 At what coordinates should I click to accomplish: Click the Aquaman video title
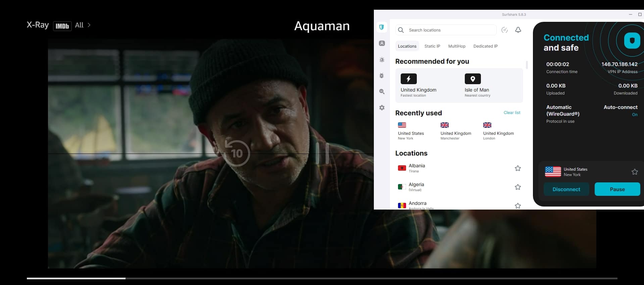(322, 26)
